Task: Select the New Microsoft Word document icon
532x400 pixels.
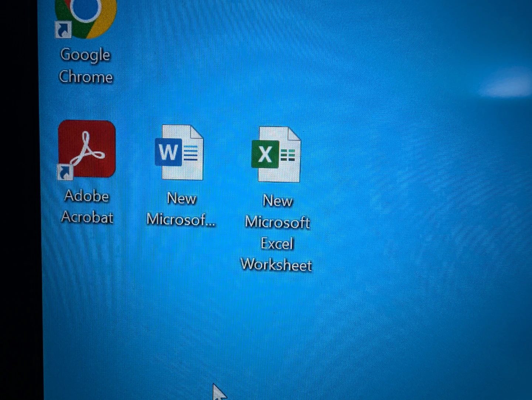Action: (180, 152)
